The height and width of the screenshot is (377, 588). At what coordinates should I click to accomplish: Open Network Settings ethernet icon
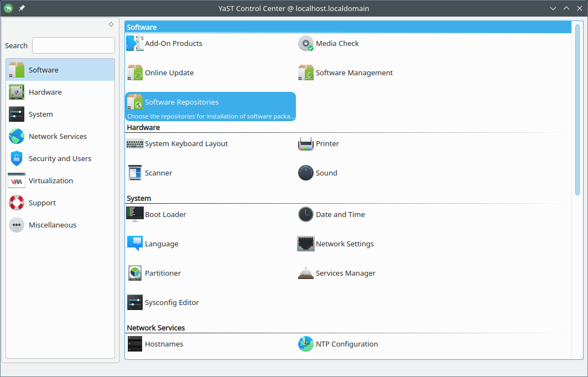pos(306,244)
